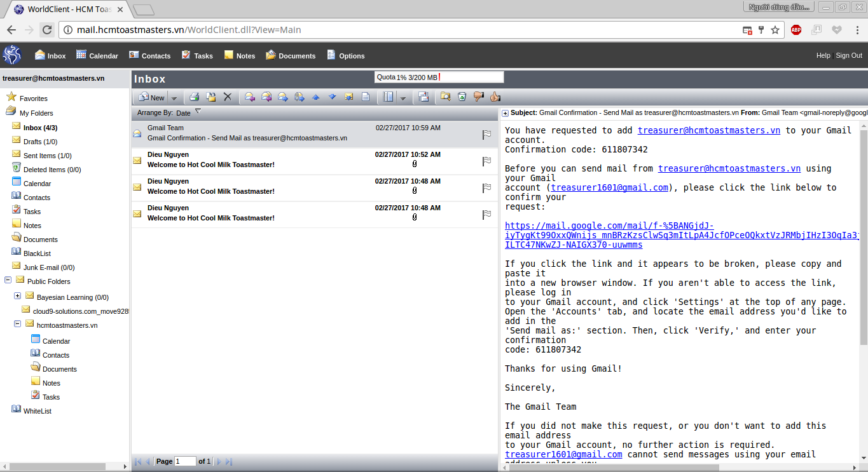This screenshot has height=472, width=868.
Task: Click the message preview vertical scrollbar
Action: 864,238
